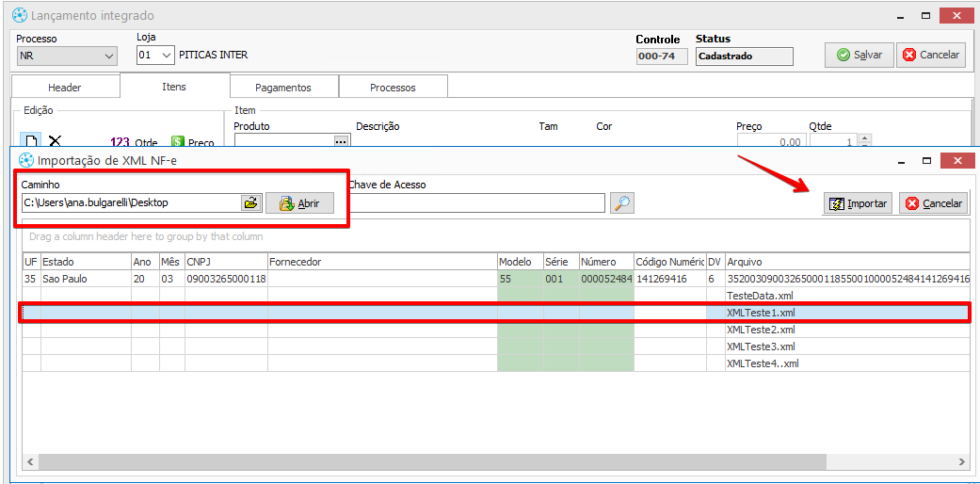The height and width of the screenshot is (484, 980).
Task: Click the X delete item icon in Edição
Action: coord(55,140)
